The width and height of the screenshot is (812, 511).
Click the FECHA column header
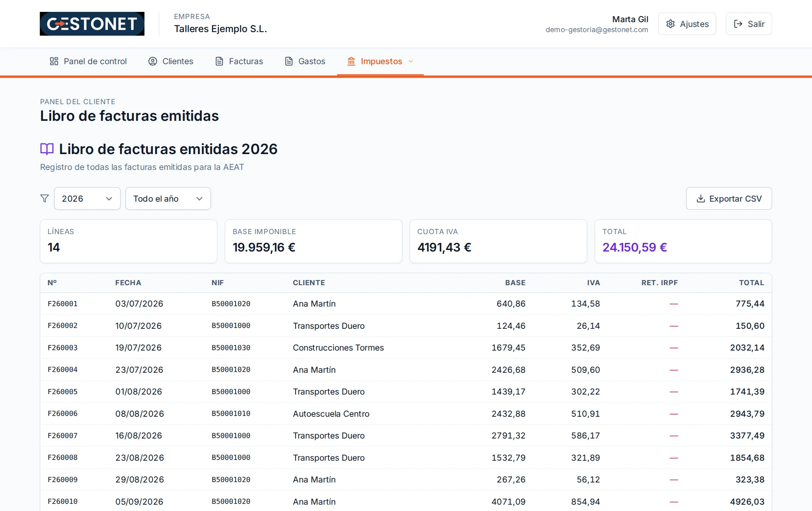coord(128,283)
